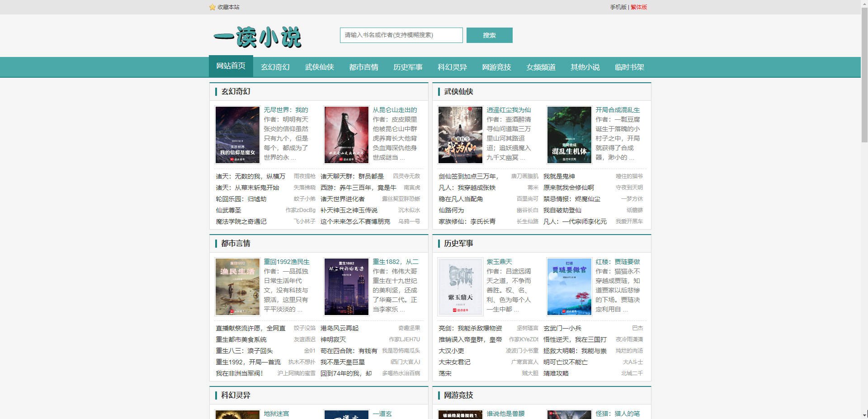Viewport: 868px width, 419px height.
Task: Open the 贾琏要做官 book cover
Action: pos(569,287)
